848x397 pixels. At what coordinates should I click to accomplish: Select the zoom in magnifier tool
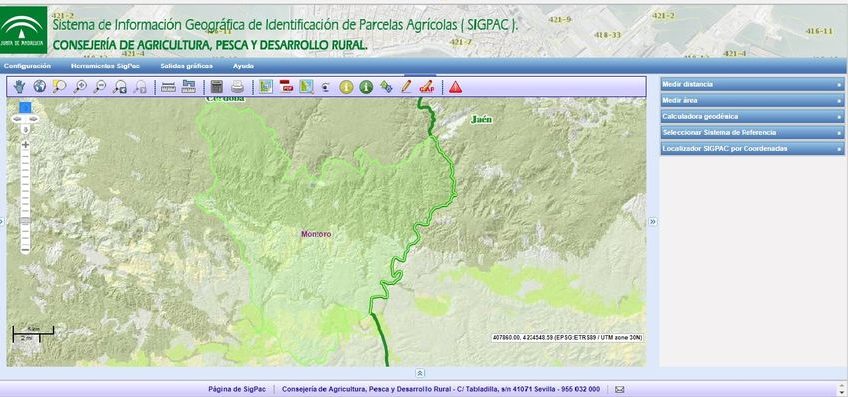pyautogui.click(x=80, y=87)
